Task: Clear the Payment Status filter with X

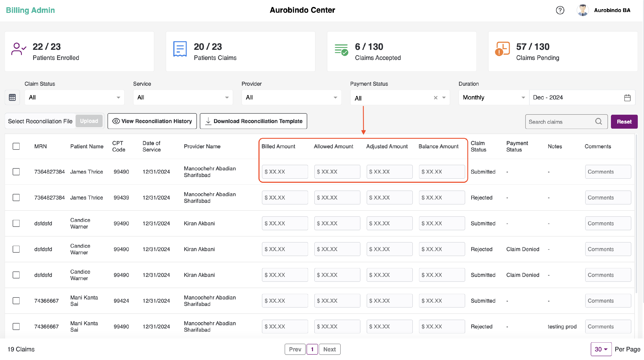Action: point(436,98)
